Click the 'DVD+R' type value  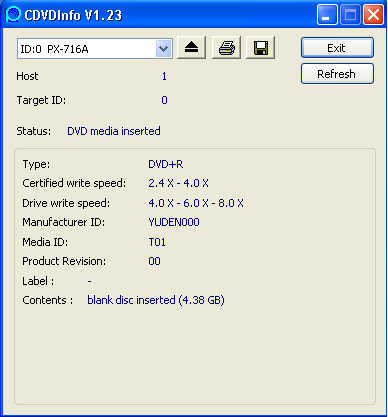[x=166, y=164]
